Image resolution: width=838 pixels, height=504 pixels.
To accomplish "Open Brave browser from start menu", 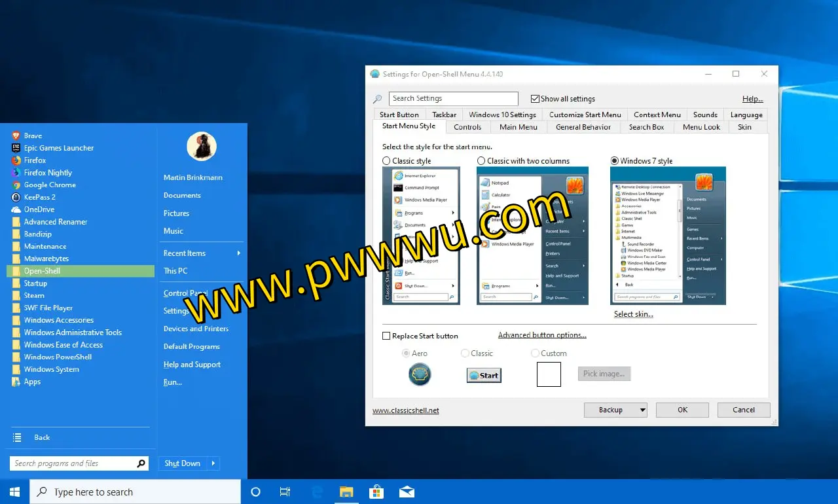I will coord(33,135).
